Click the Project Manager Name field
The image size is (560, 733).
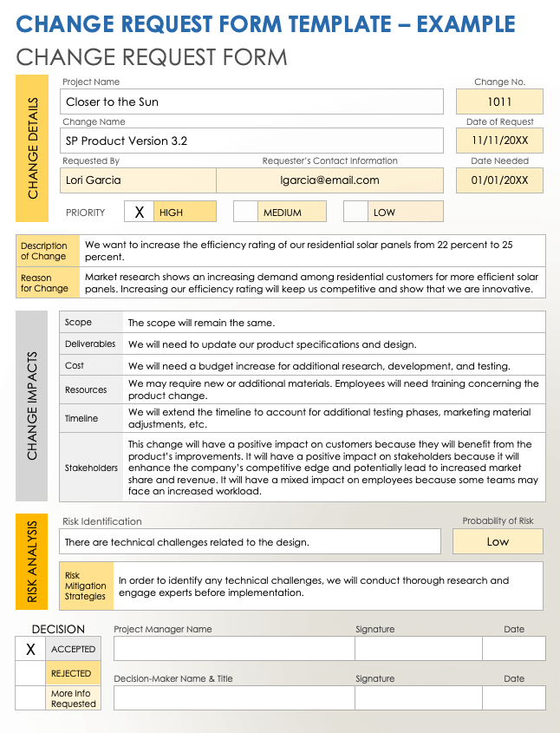click(233, 649)
